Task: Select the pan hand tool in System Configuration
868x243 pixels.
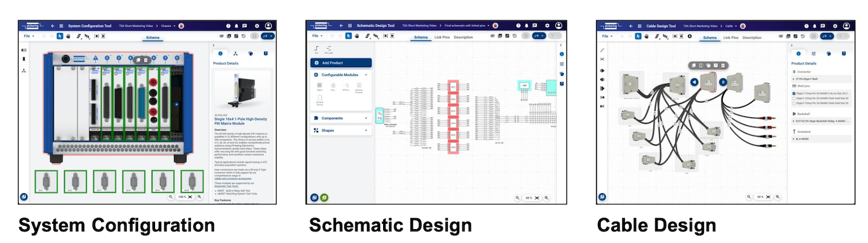Action: [68, 36]
